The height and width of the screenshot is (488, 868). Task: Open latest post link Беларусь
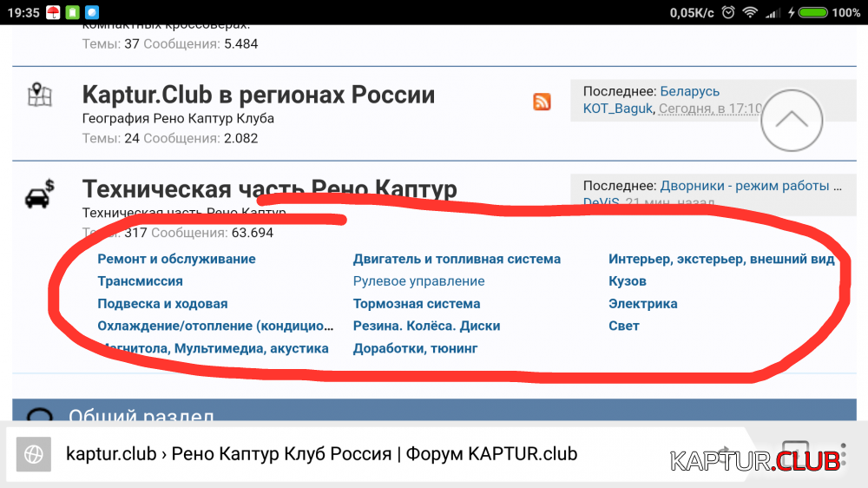(689, 91)
